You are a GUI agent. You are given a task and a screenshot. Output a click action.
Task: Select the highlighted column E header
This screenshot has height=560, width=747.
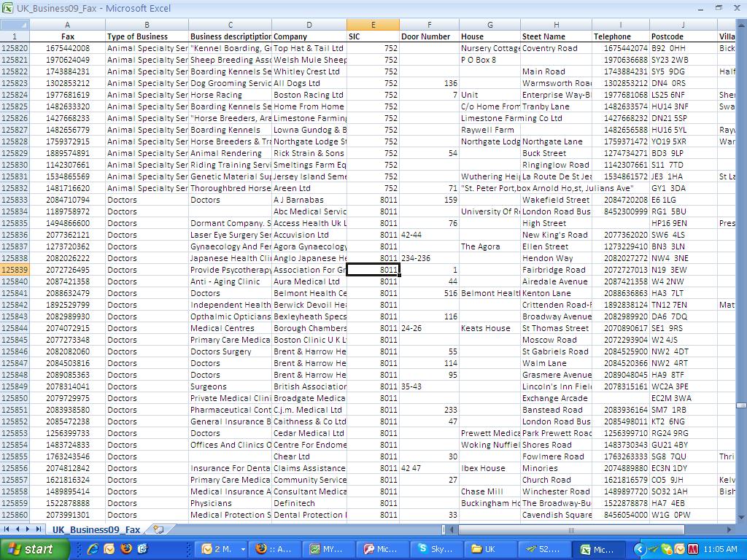pos(373,24)
